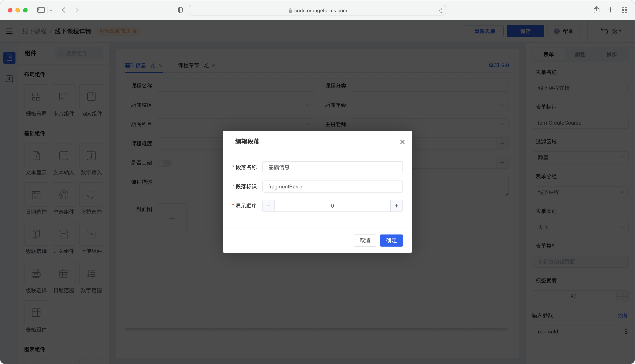635x364 pixels.
Task: Click the edit pencil on 课程章节 tab
Action: [206, 66]
